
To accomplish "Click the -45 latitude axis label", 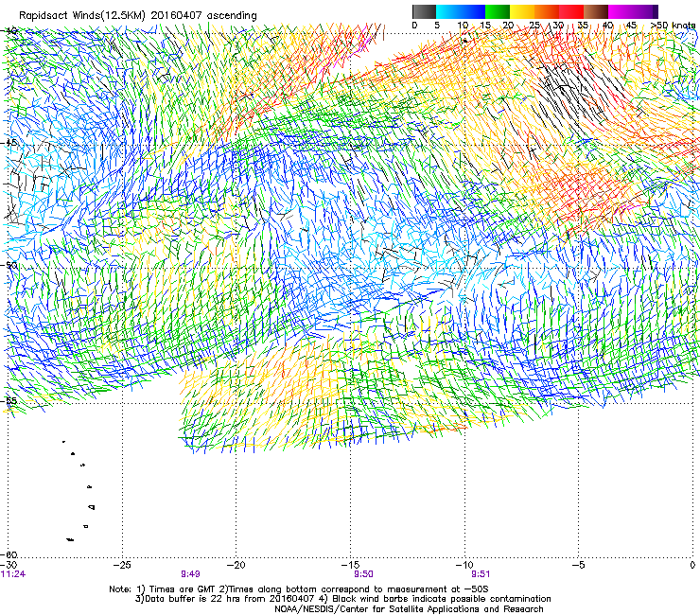I will (9, 143).
